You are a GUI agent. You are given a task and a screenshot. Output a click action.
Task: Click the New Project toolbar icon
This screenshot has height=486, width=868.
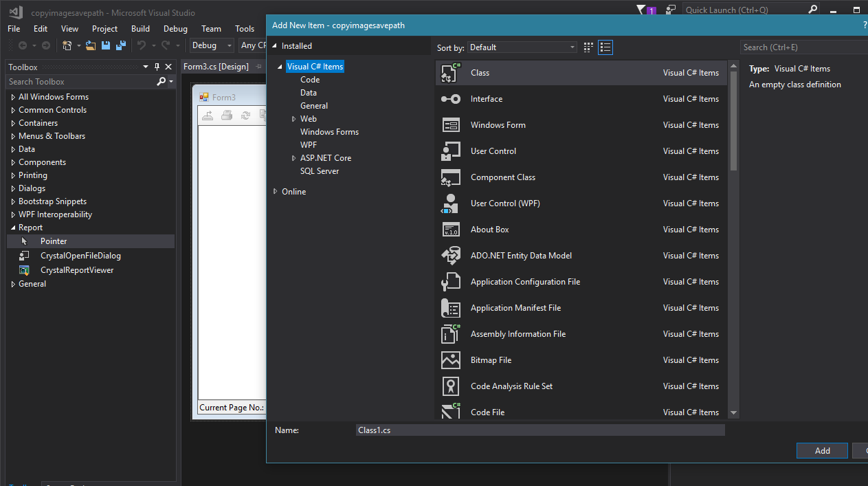67,45
